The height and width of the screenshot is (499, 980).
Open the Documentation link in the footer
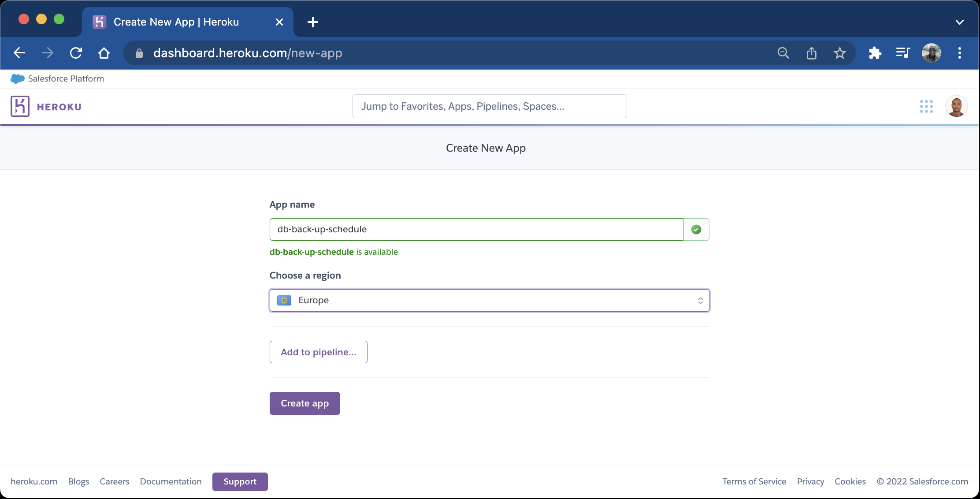[171, 481]
